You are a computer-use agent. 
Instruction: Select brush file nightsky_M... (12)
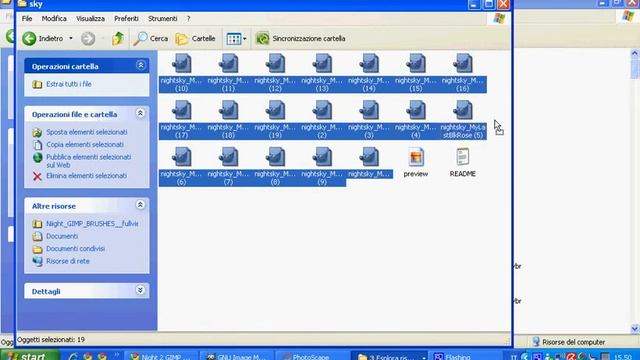click(x=275, y=73)
